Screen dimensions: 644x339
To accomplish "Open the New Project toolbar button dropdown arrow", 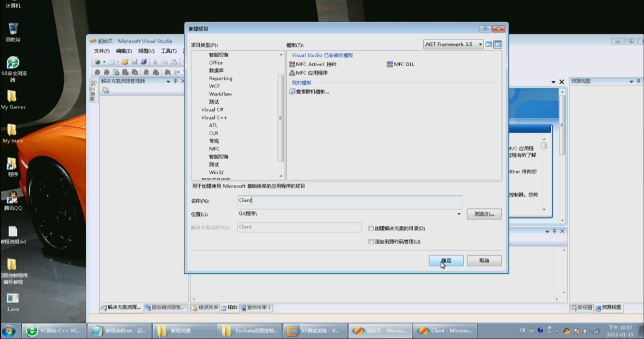I will pyautogui.click(x=104, y=62).
